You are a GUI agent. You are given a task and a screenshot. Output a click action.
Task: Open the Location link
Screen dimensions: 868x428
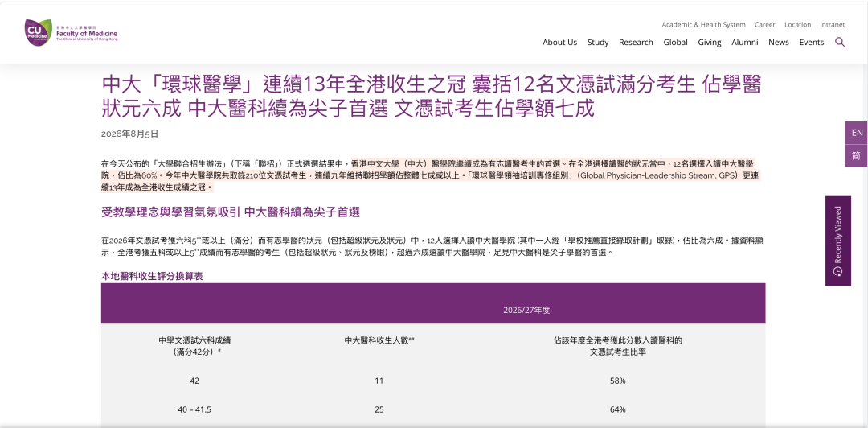tap(798, 24)
